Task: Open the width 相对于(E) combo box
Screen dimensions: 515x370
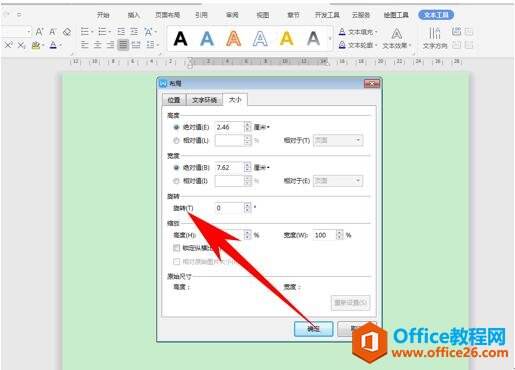Action: 338,181
